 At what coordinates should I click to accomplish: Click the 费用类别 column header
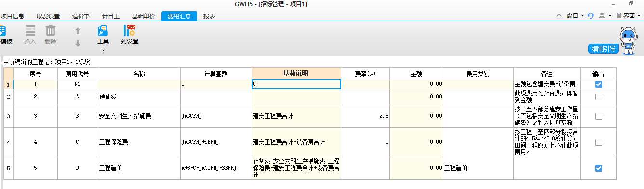pos(478,74)
